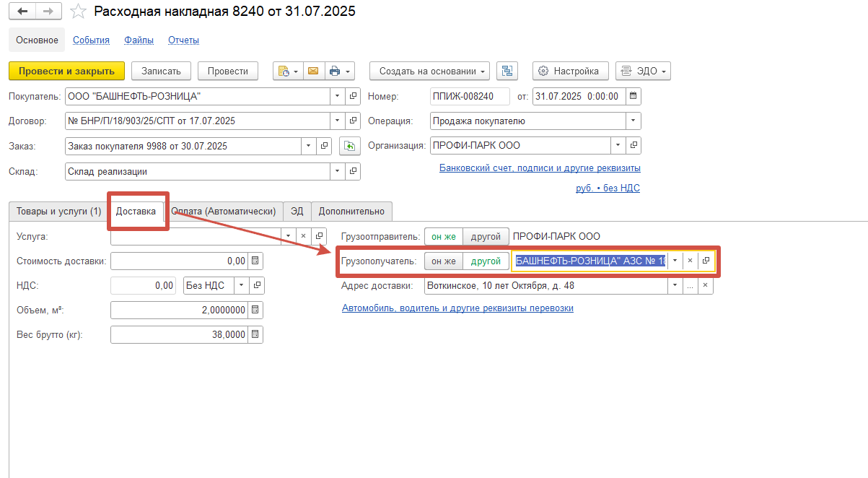Expand the Покупатель dropdown list
Viewport: 868px width, 478px height.
point(338,96)
